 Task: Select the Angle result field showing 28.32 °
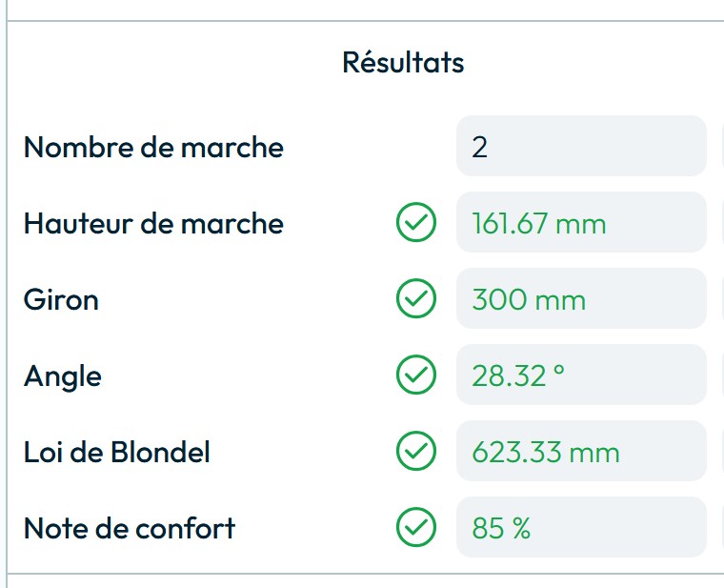pos(581,375)
